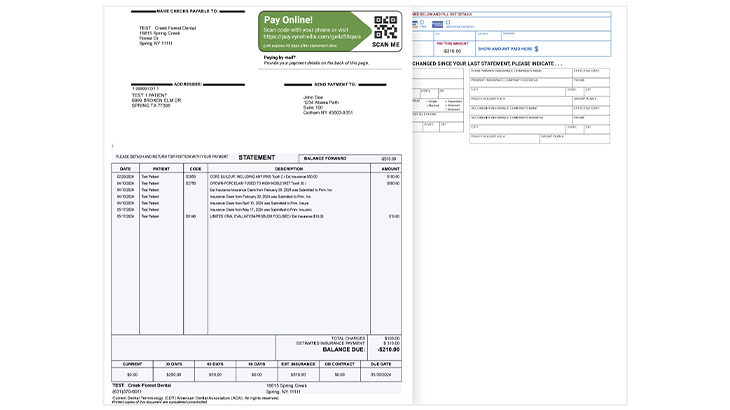Click the ON CONTRACT header cell

[339, 364]
